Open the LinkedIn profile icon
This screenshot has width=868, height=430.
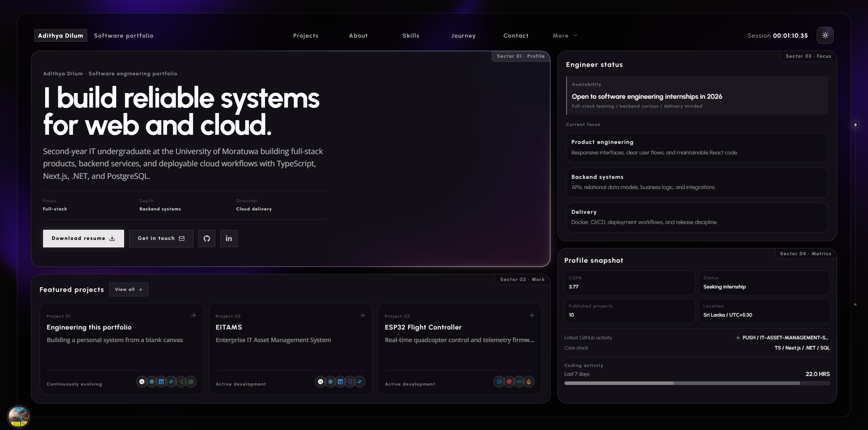pyautogui.click(x=229, y=239)
